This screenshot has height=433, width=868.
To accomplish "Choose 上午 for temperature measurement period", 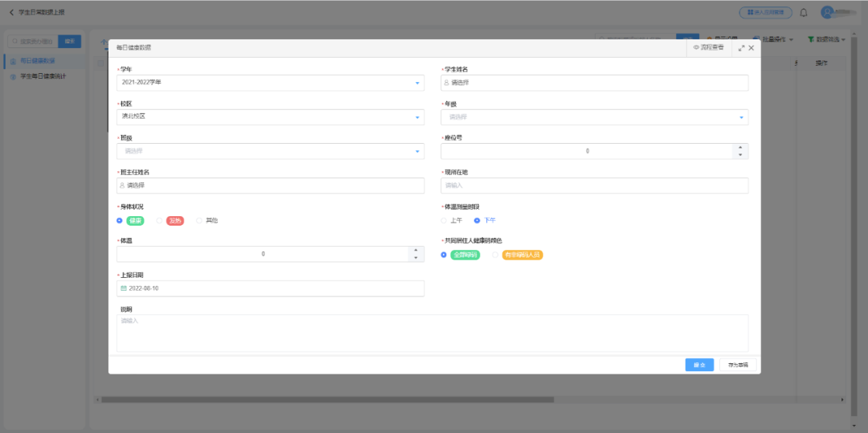I will [x=444, y=220].
